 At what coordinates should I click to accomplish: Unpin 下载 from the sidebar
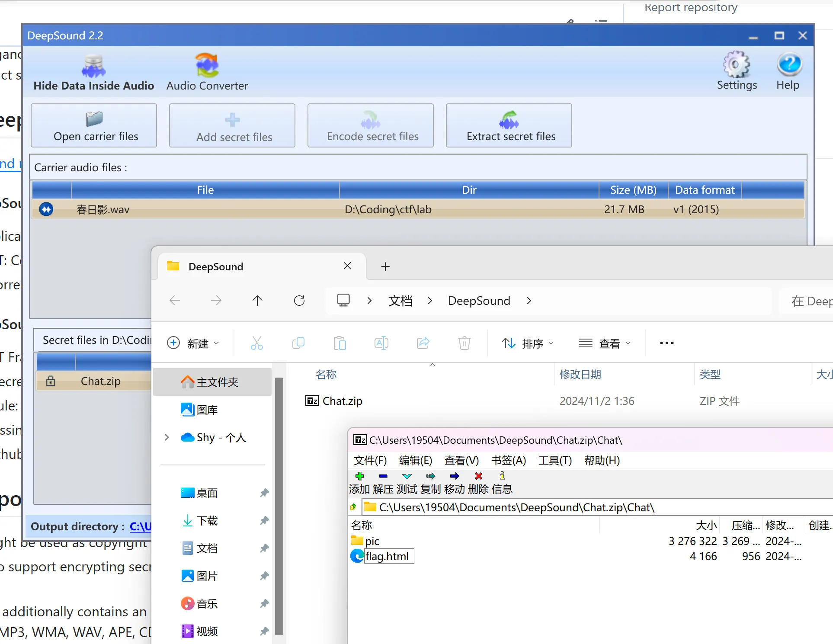(264, 521)
